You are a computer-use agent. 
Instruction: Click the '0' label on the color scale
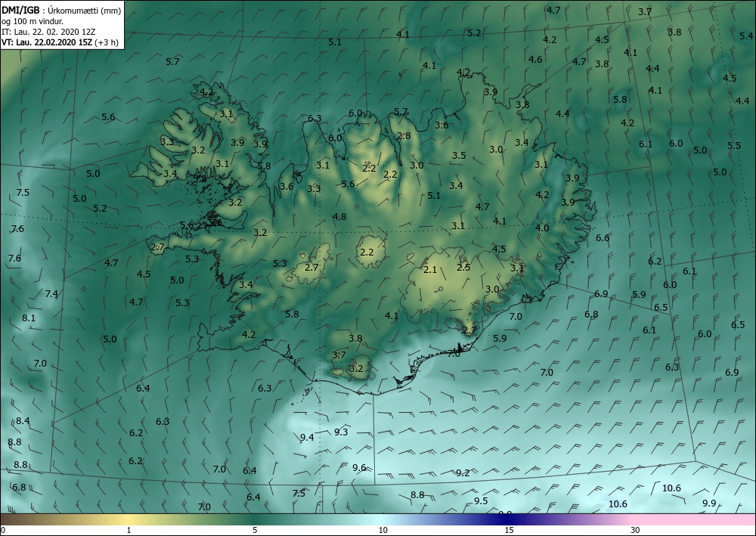coord(3,530)
